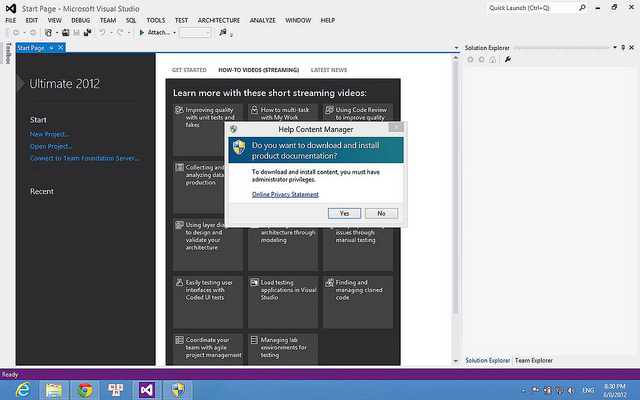This screenshot has height=400, width=640.
Task: Open the empty solution configurations combo box
Action: [196, 33]
